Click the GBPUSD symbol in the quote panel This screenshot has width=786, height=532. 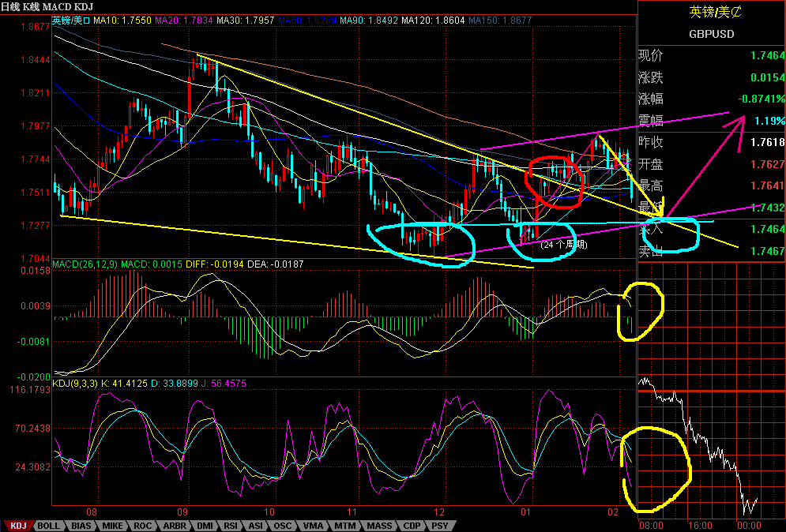coord(711,34)
